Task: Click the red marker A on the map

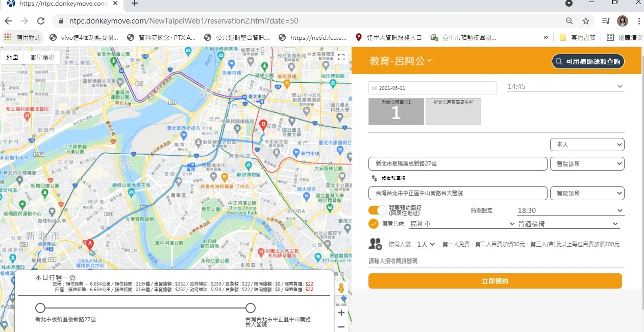Action: point(90,245)
